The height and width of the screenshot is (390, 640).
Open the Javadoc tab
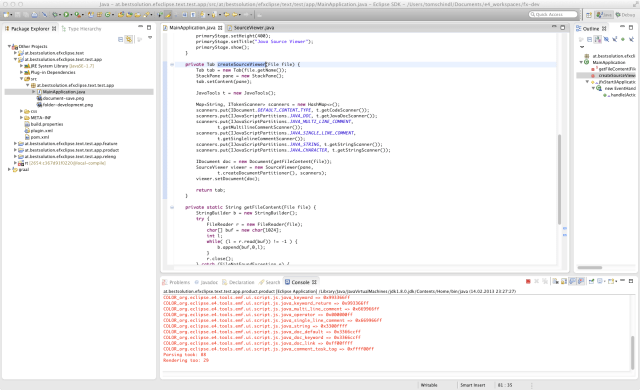coord(206,282)
